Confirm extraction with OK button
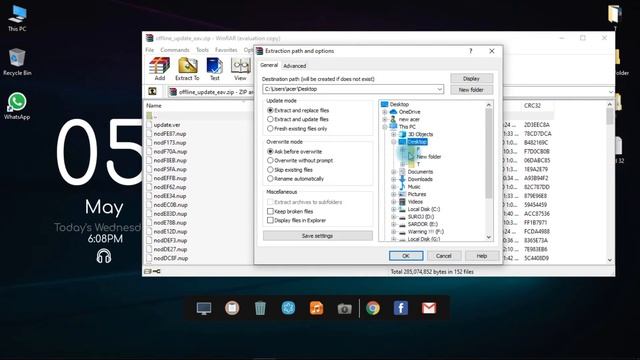Screen dimensions: 640x360 click(x=406, y=256)
